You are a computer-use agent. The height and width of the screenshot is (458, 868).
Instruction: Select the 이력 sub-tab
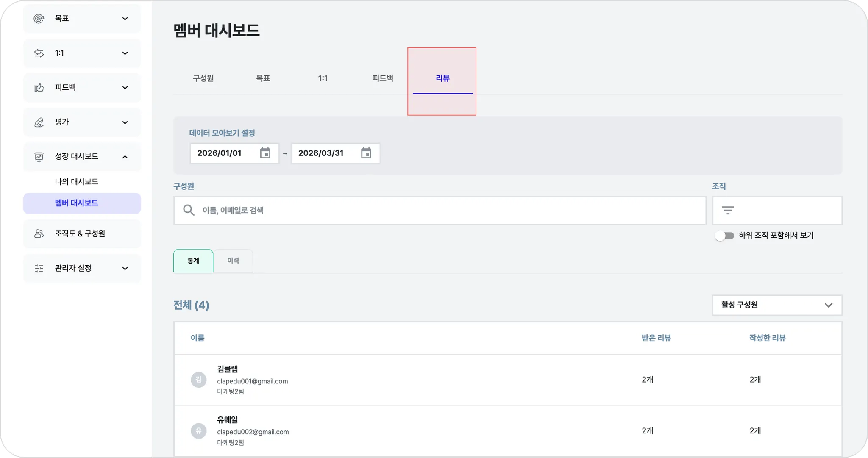[x=233, y=261]
